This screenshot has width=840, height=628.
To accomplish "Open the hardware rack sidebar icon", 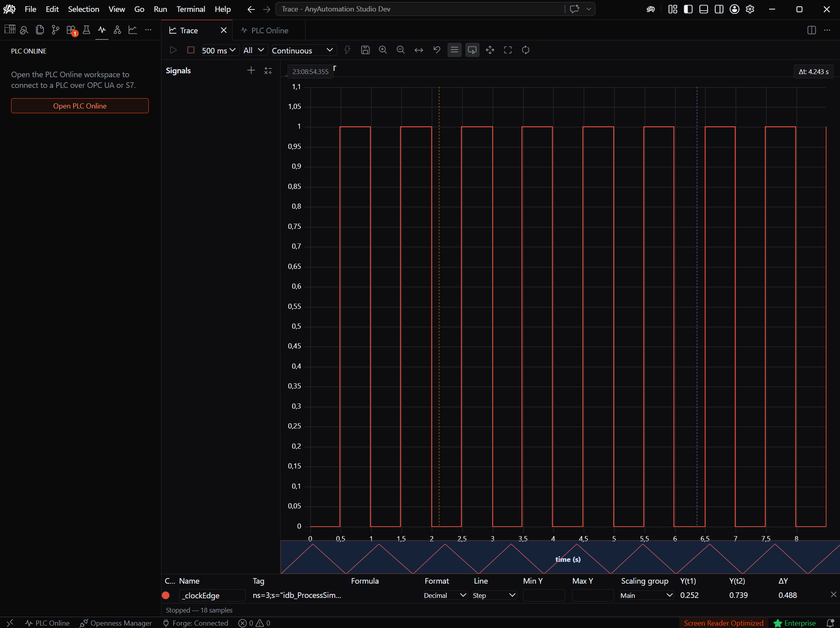I will tap(9, 30).
